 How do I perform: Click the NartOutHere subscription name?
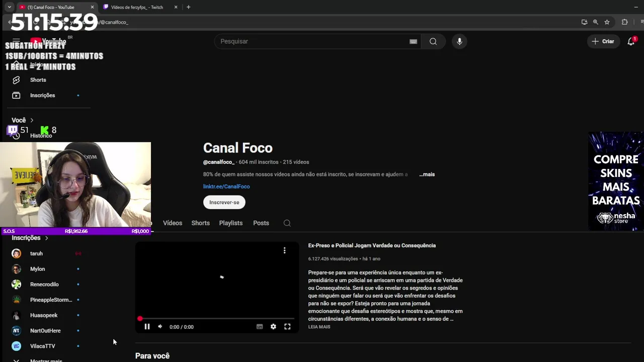pos(45,331)
